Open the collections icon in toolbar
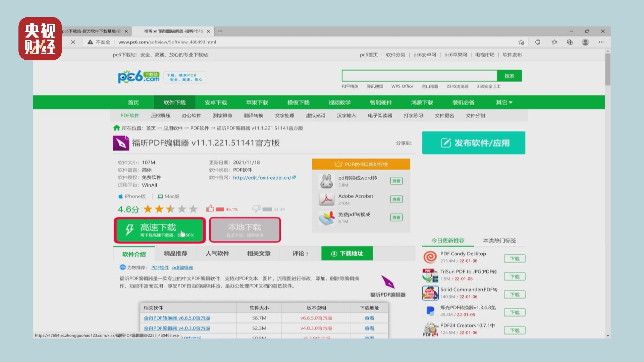This screenshot has height=362, width=644. click(x=570, y=42)
